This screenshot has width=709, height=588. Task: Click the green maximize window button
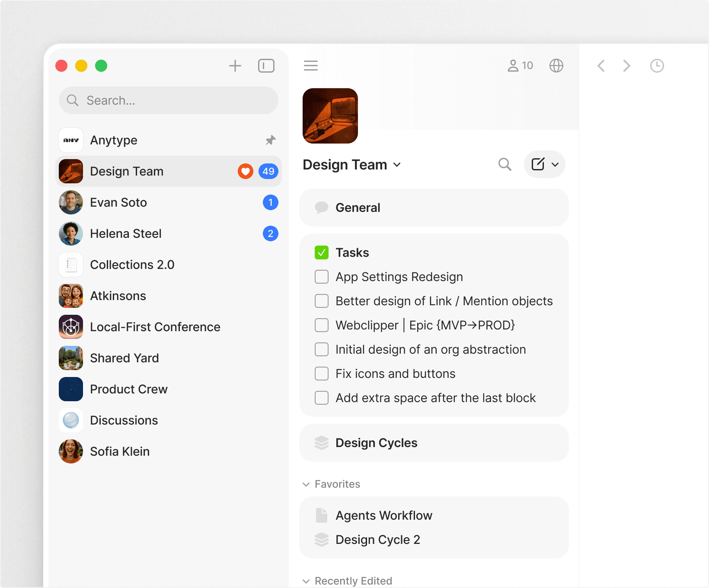pyautogui.click(x=101, y=66)
